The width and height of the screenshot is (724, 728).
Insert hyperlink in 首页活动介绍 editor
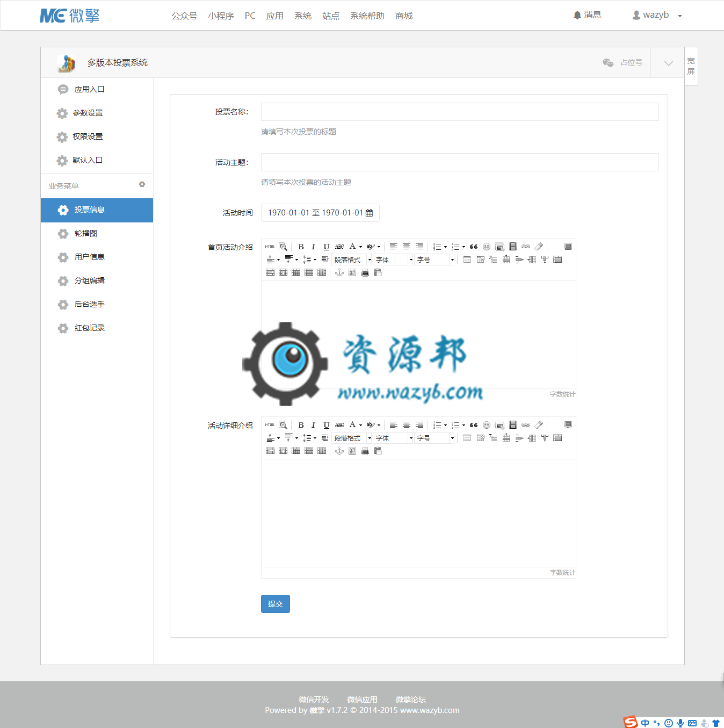(x=526, y=247)
